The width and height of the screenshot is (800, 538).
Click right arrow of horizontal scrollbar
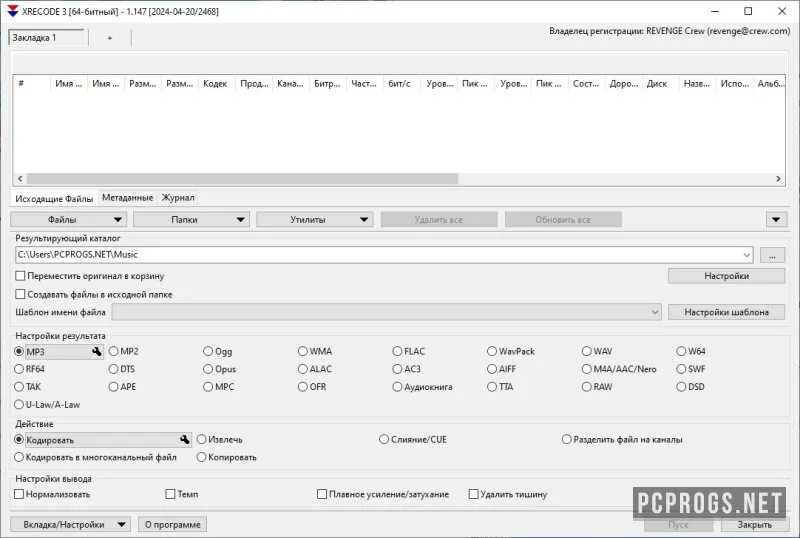tap(778, 179)
